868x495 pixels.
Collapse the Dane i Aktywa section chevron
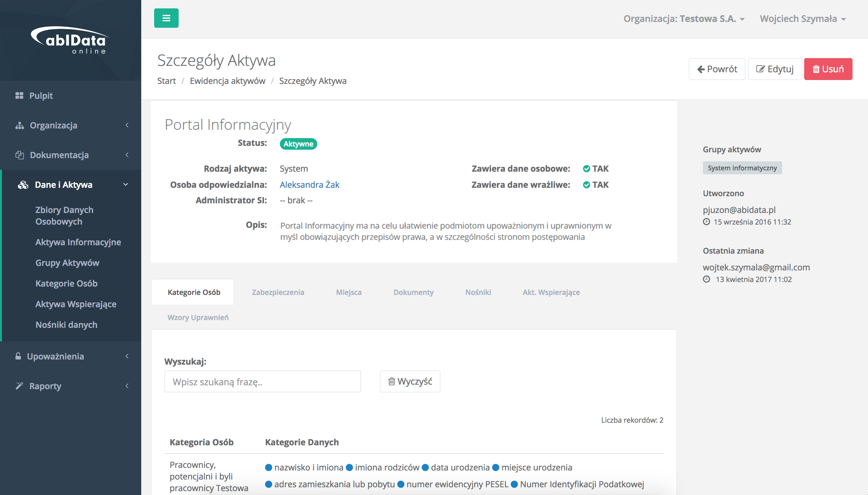[126, 185]
